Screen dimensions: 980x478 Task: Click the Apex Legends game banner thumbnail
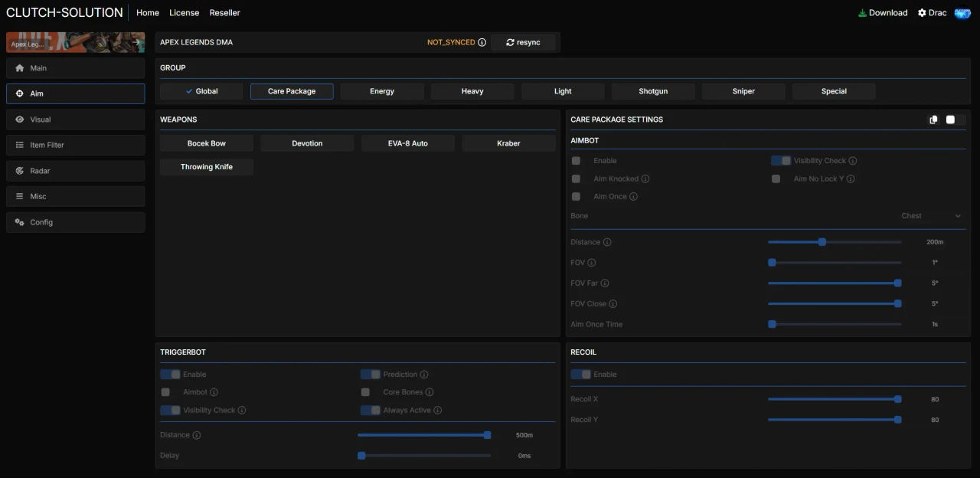click(75, 42)
